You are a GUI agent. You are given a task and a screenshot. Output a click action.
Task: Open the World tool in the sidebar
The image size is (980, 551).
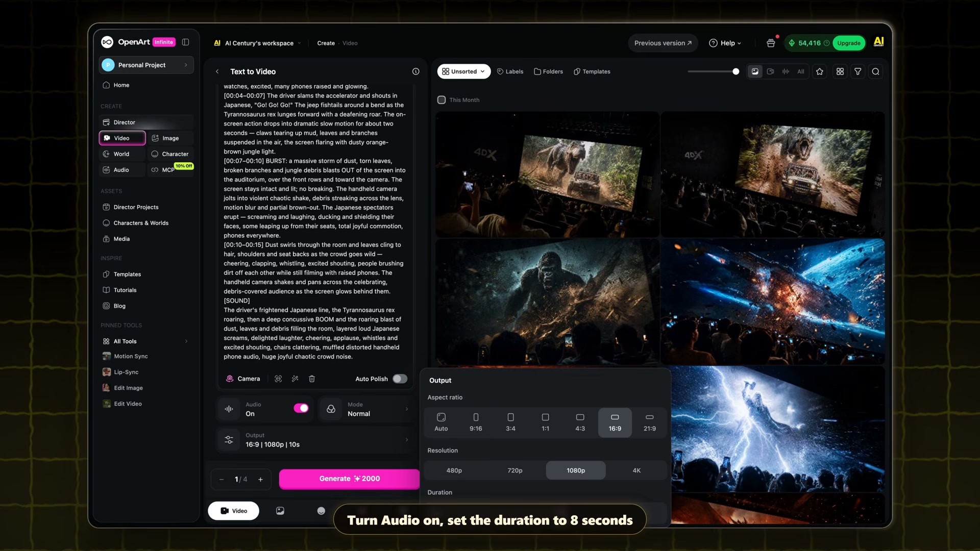tap(122, 154)
